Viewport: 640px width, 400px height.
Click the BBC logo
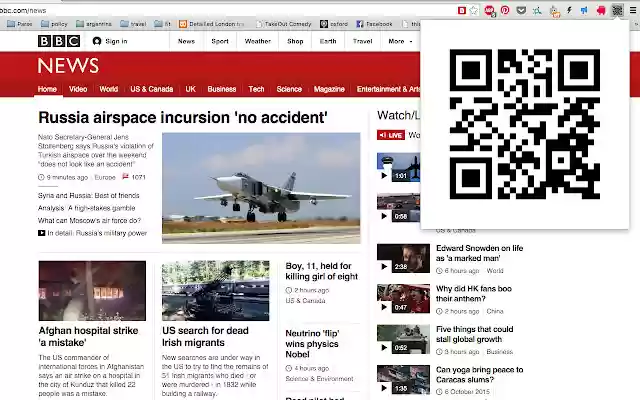click(59, 41)
